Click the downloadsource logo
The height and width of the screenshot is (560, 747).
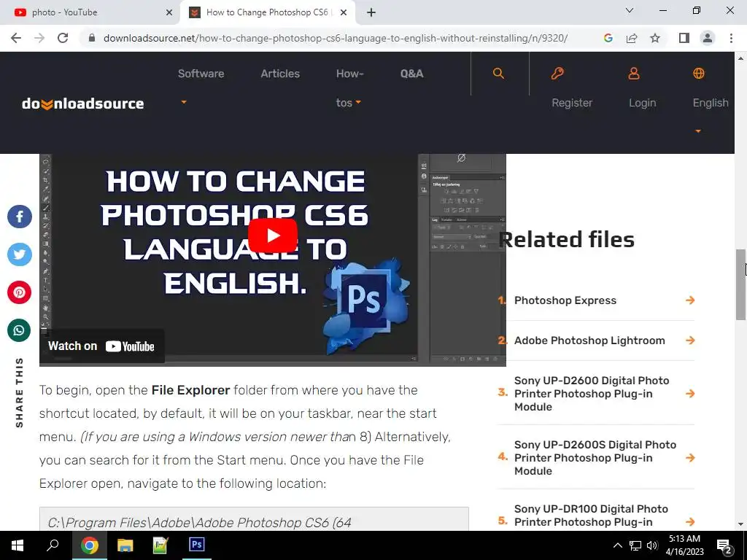click(x=83, y=104)
